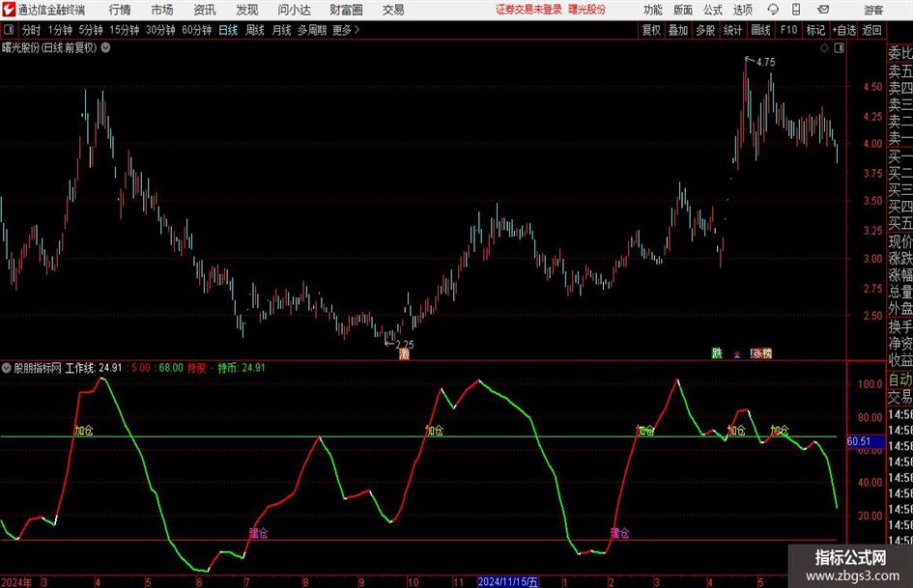
Task: Open the 公式 menu
Action: 713,10
